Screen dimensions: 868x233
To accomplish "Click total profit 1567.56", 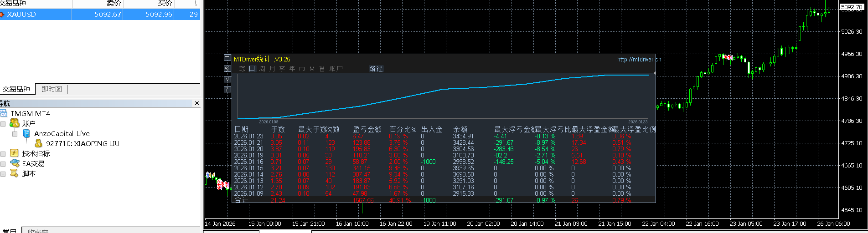I will (363, 200).
